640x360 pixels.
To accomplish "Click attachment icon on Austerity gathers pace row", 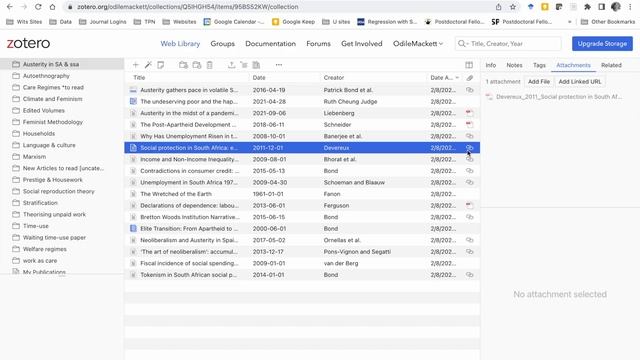I will pos(470,90).
